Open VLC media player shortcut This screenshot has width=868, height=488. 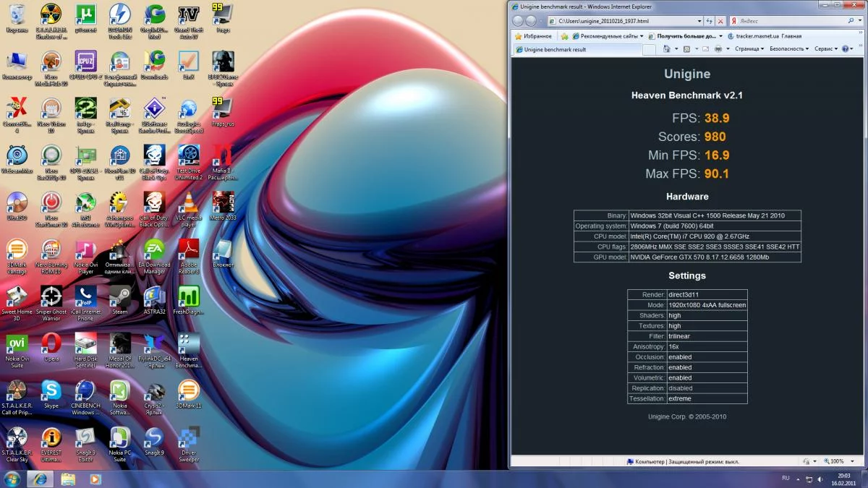(189, 202)
